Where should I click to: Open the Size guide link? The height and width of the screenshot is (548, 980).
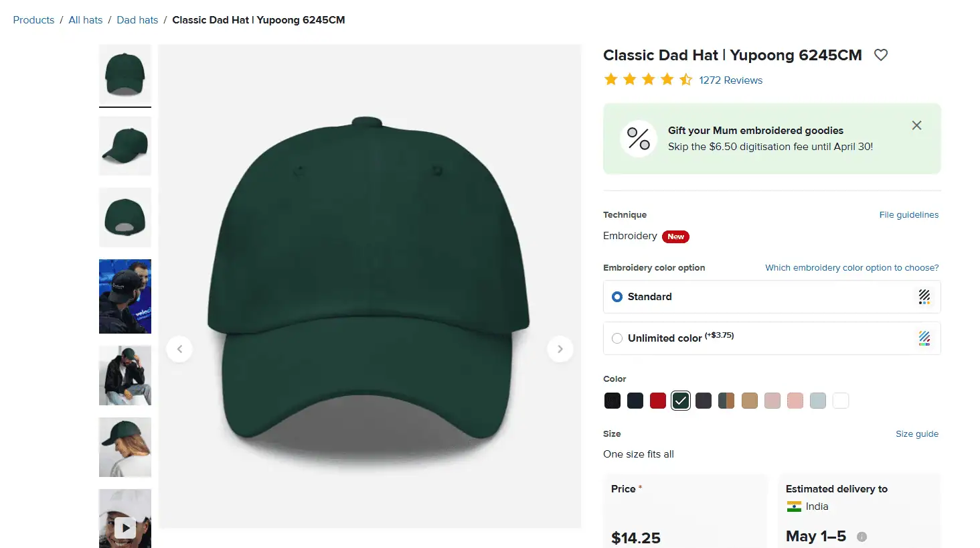[x=916, y=434]
